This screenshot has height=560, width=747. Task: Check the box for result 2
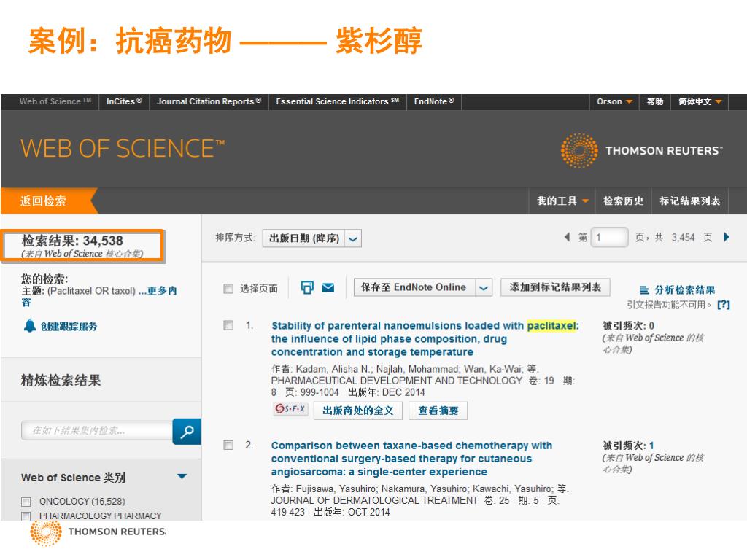point(228,446)
